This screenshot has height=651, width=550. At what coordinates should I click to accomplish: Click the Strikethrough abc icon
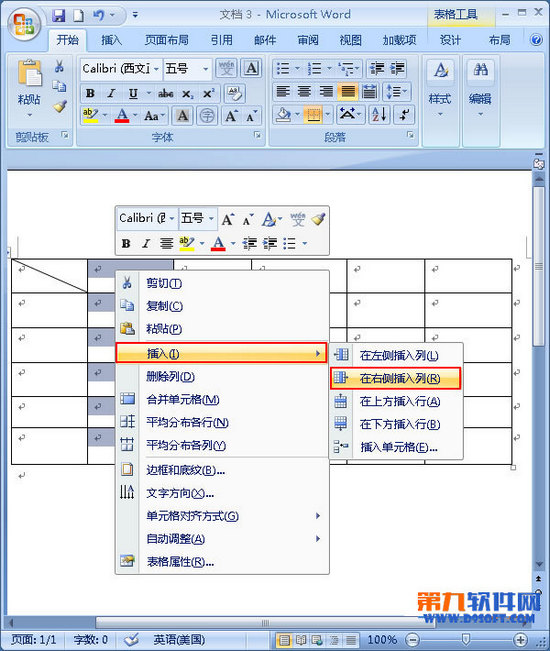[x=166, y=94]
